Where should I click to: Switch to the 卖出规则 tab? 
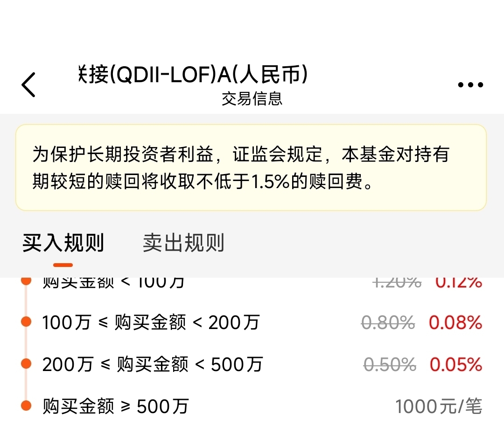[x=183, y=243]
